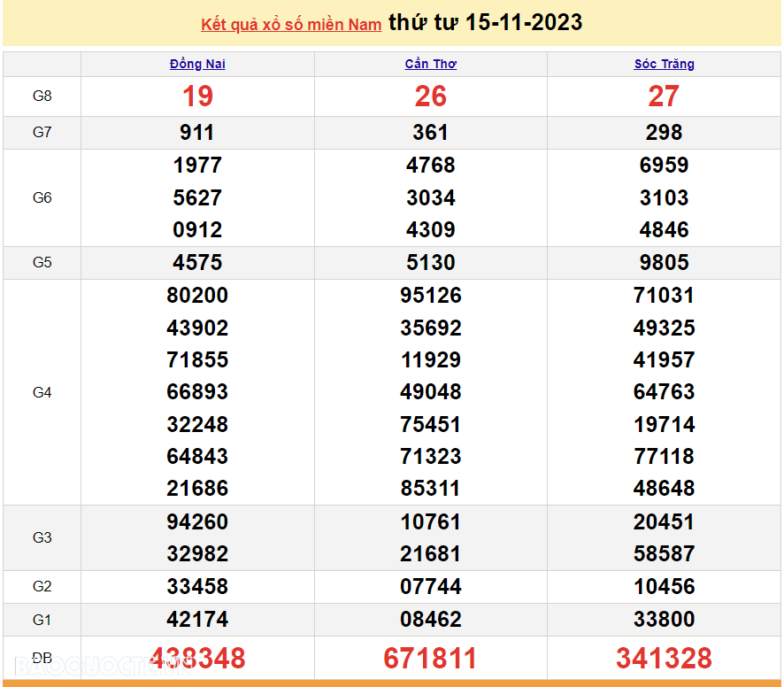This screenshot has height=687, width=784.
Task: Select the G2 number 07744
Action: pyautogui.click(x=431, y=586)
